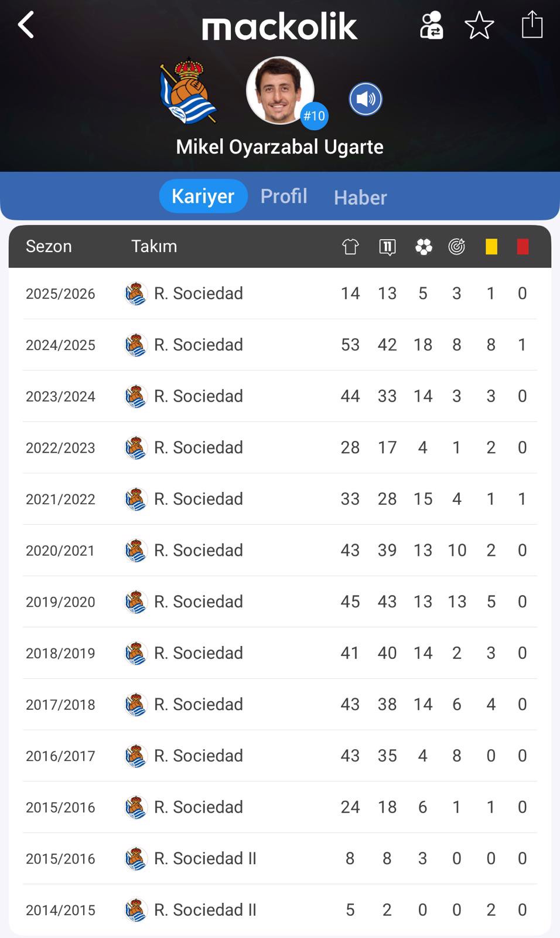Viewport: 560px width, 938px height.
Task: Tap the #10 jersey number badge
Action: point(314,116)
